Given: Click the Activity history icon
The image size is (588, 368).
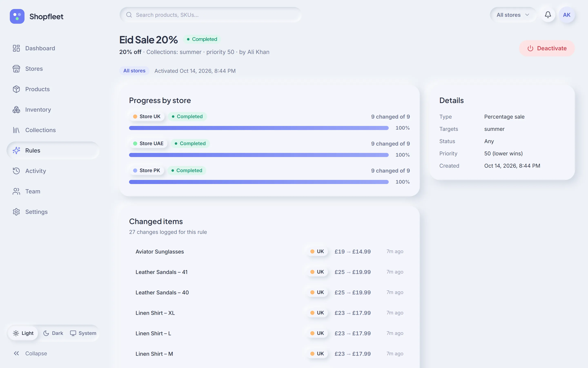Looking at the screenshot, I should click(x=16, y=171).
